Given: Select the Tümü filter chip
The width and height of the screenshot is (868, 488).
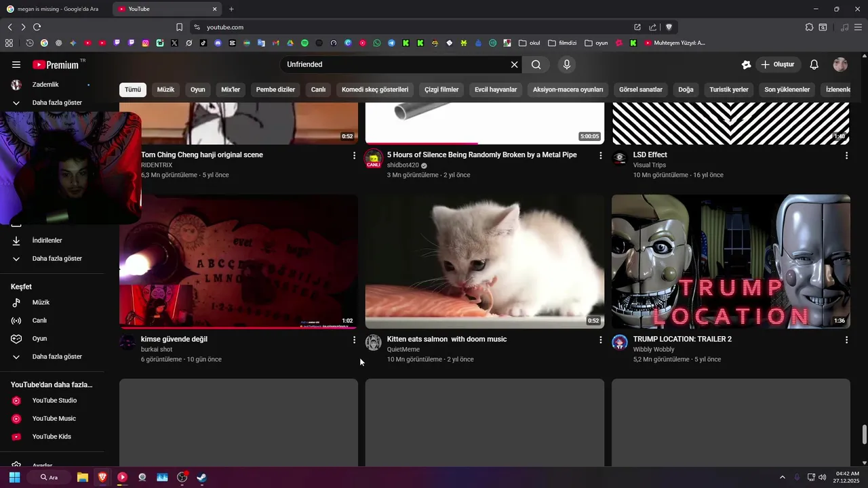Looking at the screenshot, I should tap(133, 89).
